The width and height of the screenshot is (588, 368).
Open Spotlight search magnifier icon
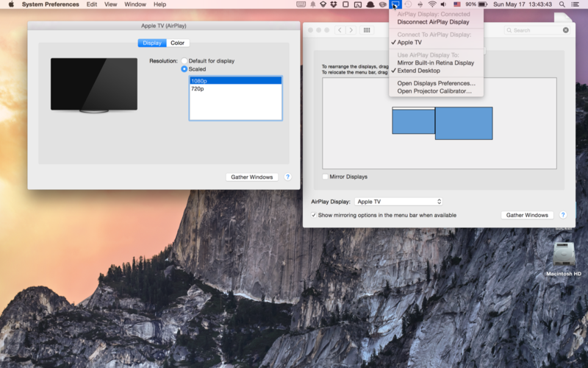click(562, 4)
